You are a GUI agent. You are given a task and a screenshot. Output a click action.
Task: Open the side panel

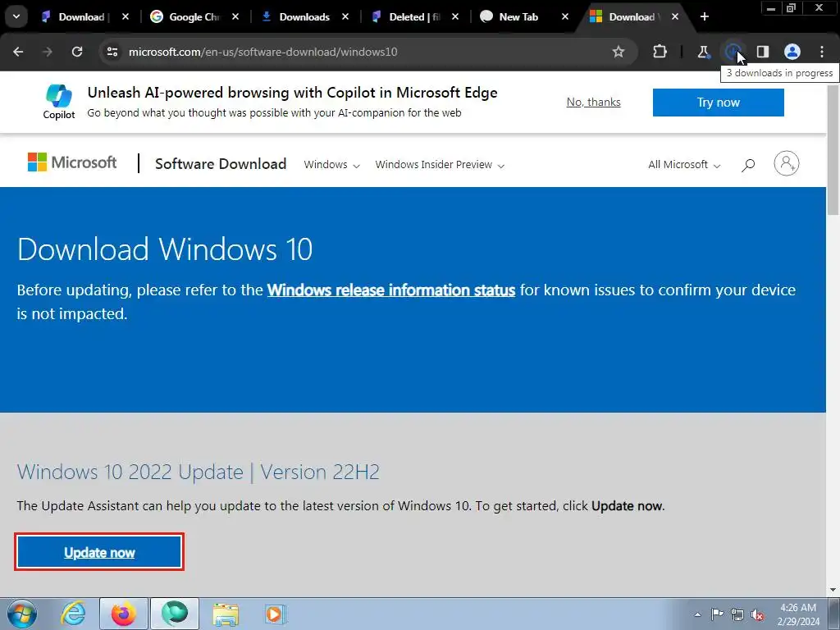coord(762,52)
